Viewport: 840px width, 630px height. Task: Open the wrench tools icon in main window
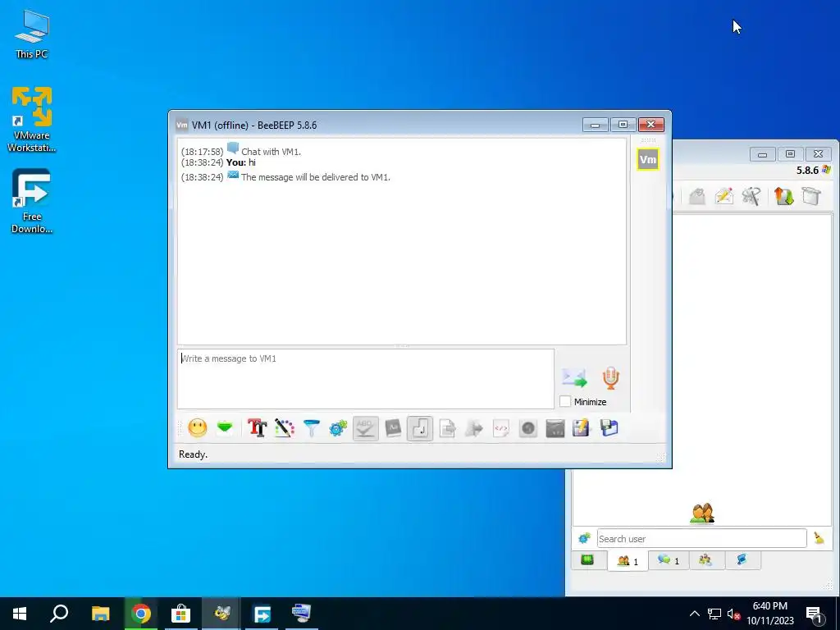pyautogui.click(x=751, y=196)
